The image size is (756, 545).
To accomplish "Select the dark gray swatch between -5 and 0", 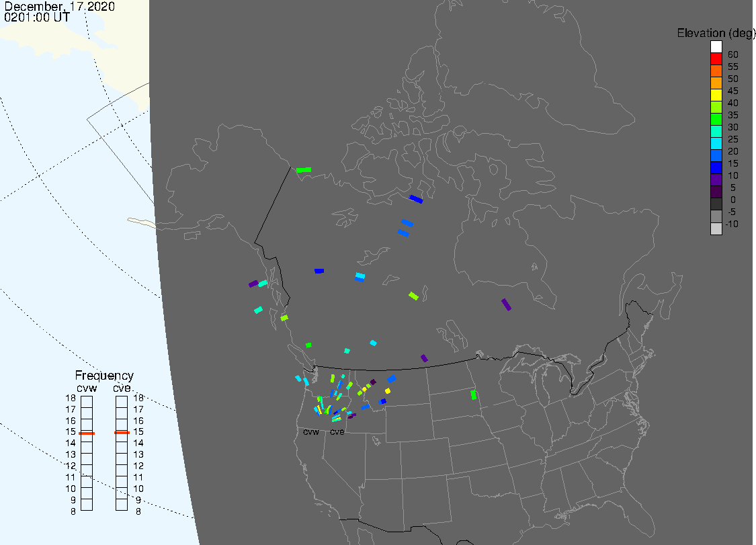I will tap(716, 204).
